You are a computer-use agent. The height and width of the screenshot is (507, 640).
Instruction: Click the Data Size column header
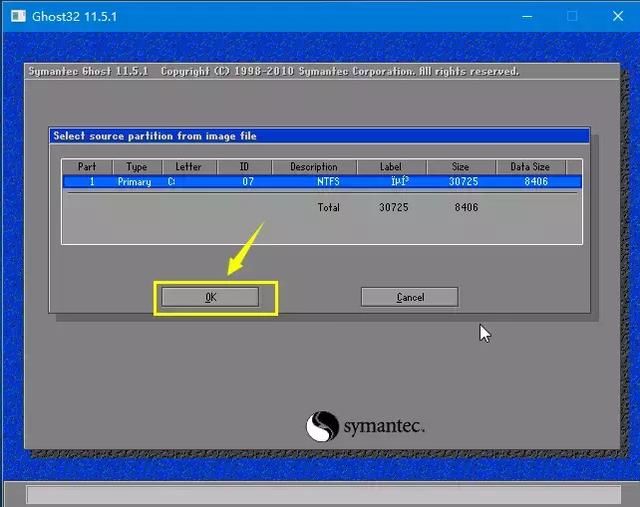[x=530, y=167]
